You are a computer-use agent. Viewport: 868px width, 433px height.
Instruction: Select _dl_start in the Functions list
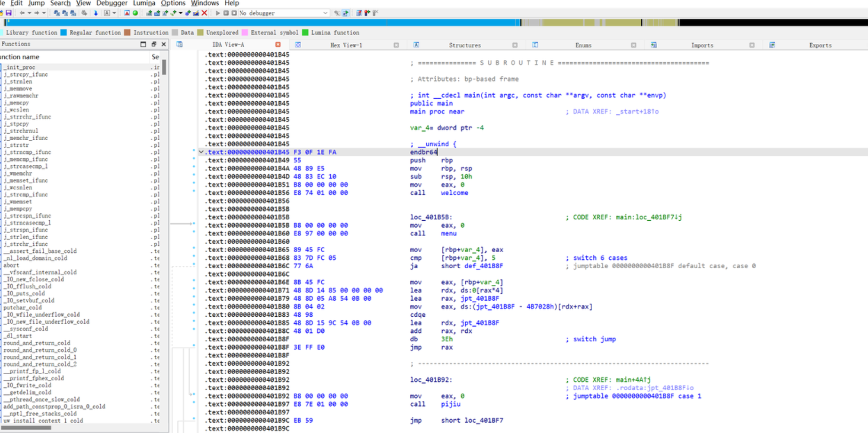[18, 336]
